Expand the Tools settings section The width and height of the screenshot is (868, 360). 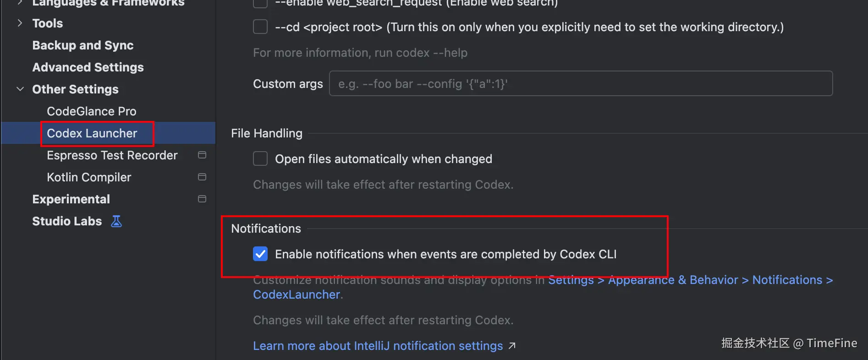[x=20, y=23]
